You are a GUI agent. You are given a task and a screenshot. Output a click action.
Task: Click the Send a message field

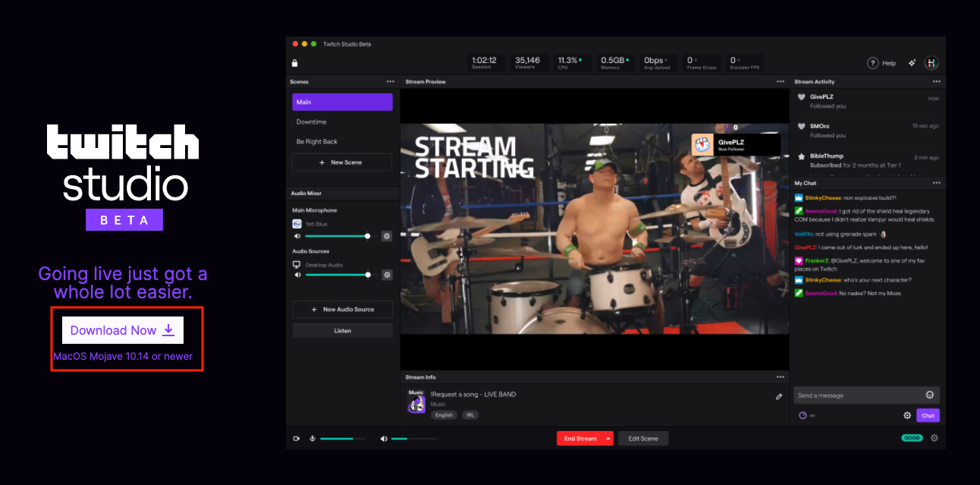click(x=850, y=395)
